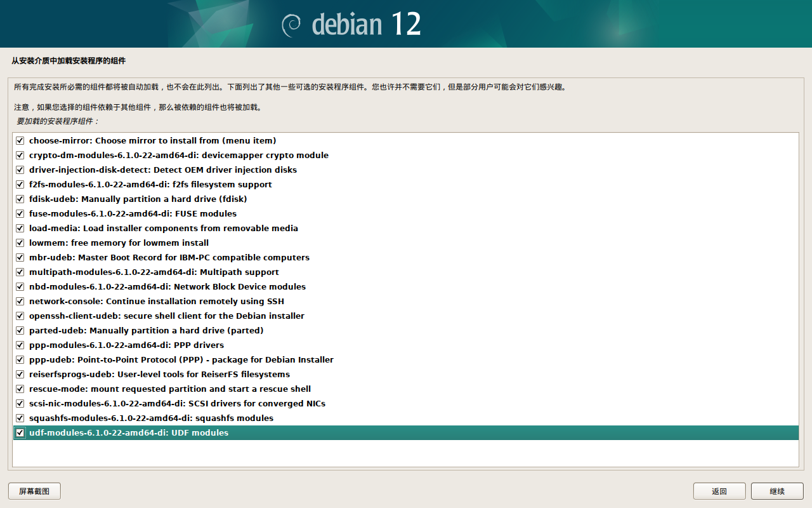
Task: Uncheck openssh-client-udeb checkbox
Action: [x=20, y=316]
